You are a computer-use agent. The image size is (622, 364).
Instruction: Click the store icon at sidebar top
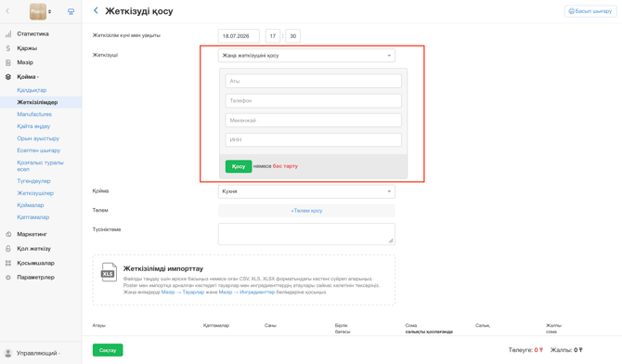[71, 11]
